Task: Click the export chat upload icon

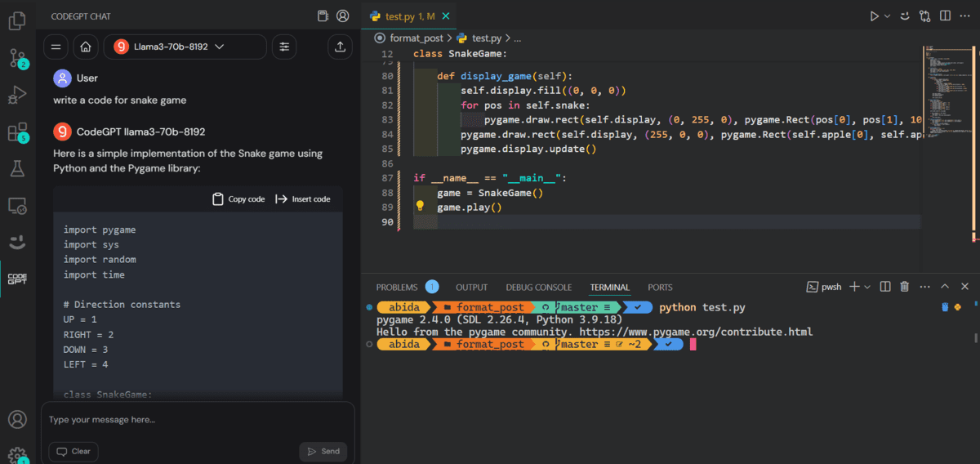Action: [x=339, y=47]
